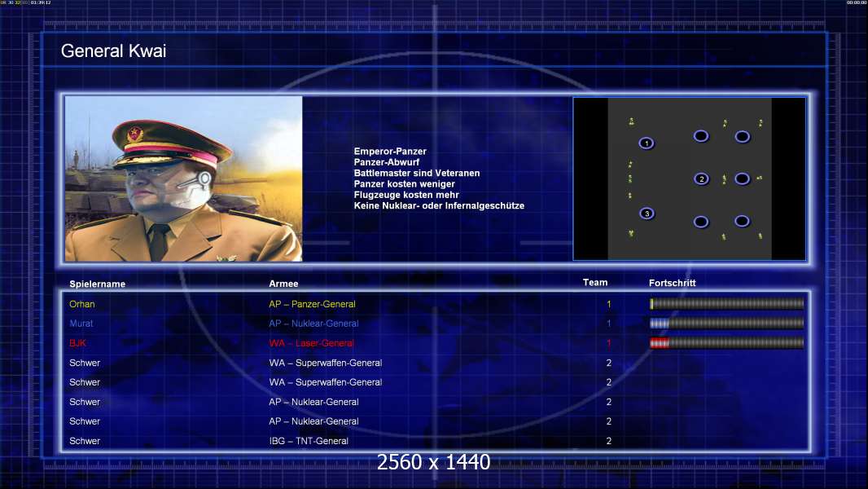Click "Keine Nuklear- oder Infernalgeschütze" text

tap(439, 206)
